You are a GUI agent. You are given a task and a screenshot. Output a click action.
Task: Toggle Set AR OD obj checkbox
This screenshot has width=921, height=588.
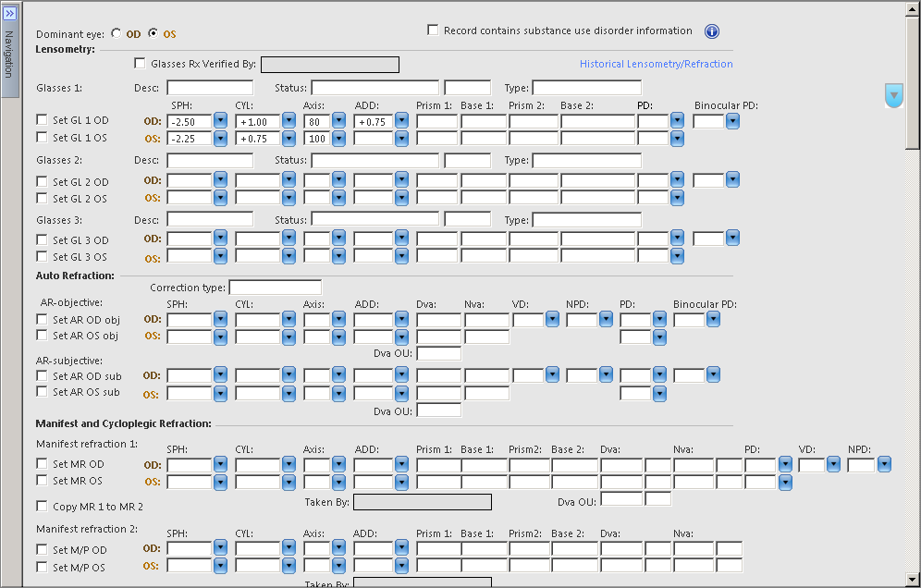[x=42, y=319]
